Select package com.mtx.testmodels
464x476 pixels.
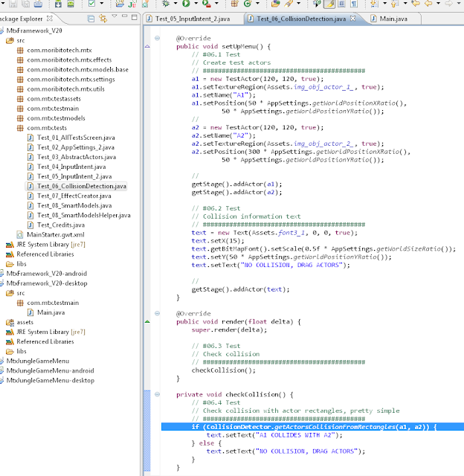pyautogui.click(x=56, y=118)
